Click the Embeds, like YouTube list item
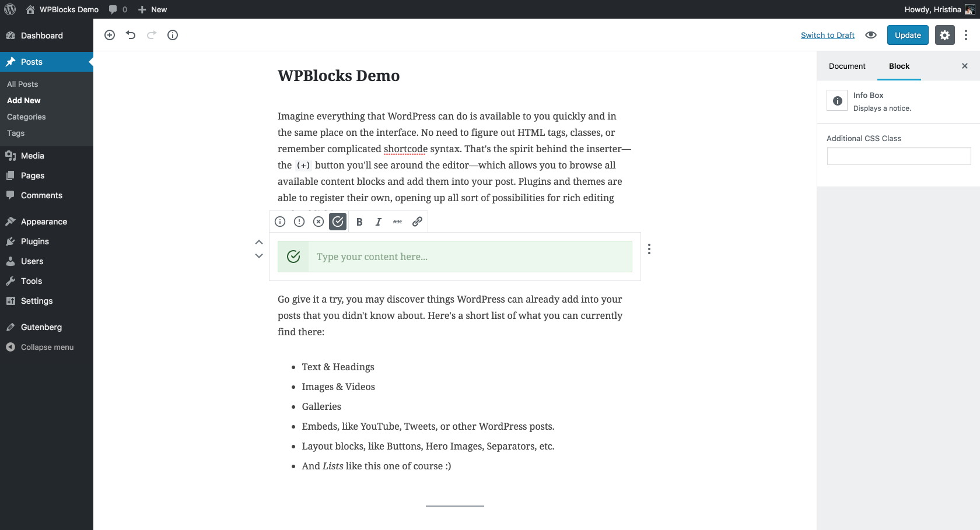The height and width of the screenshot is (530, 980). pos(428,426)
